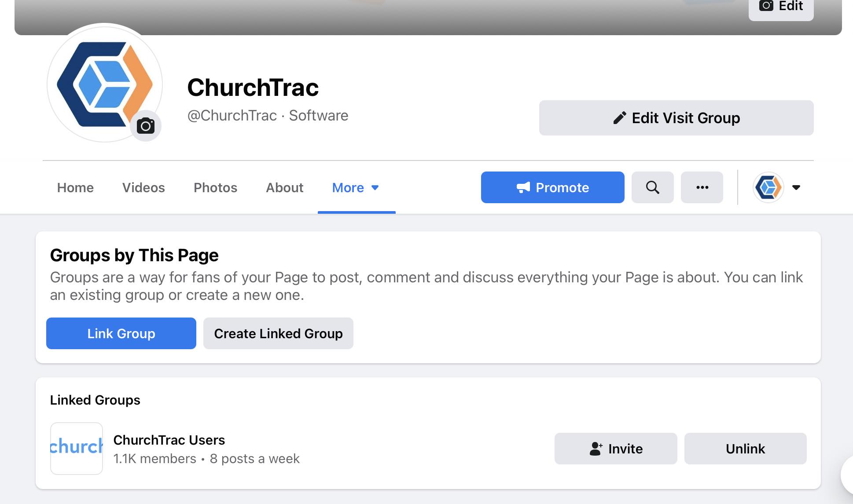Open the three-dots options menu
The width and height of the screenshot is (853, 504).
(702, 187)
